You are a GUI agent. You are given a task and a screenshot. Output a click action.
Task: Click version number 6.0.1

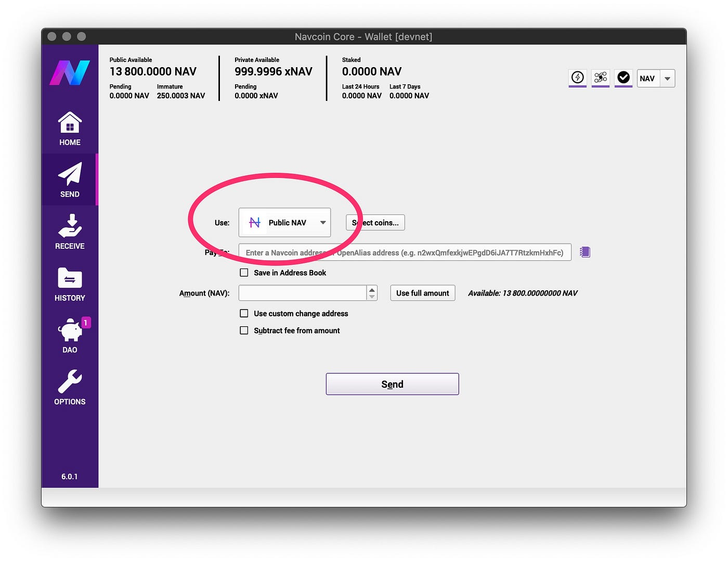click(70, 477)
